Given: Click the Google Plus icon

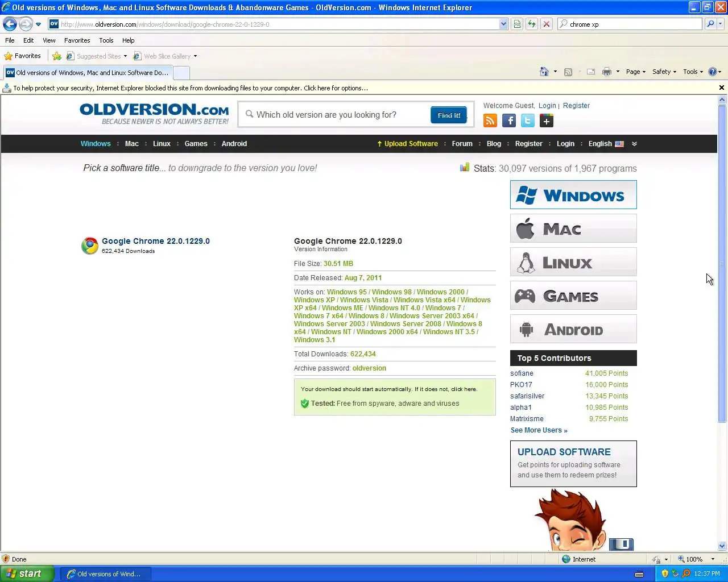Looking at the screenshot, I should pos(547,120).
